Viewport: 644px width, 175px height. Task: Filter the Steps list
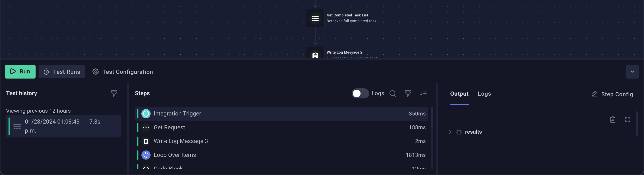coord(408,93)
